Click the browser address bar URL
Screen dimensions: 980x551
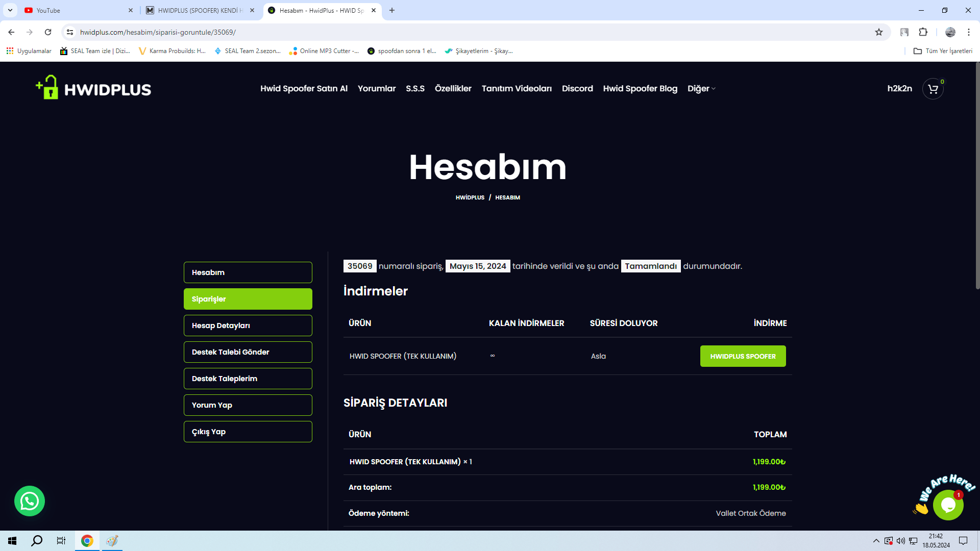(x=158, y=32)
